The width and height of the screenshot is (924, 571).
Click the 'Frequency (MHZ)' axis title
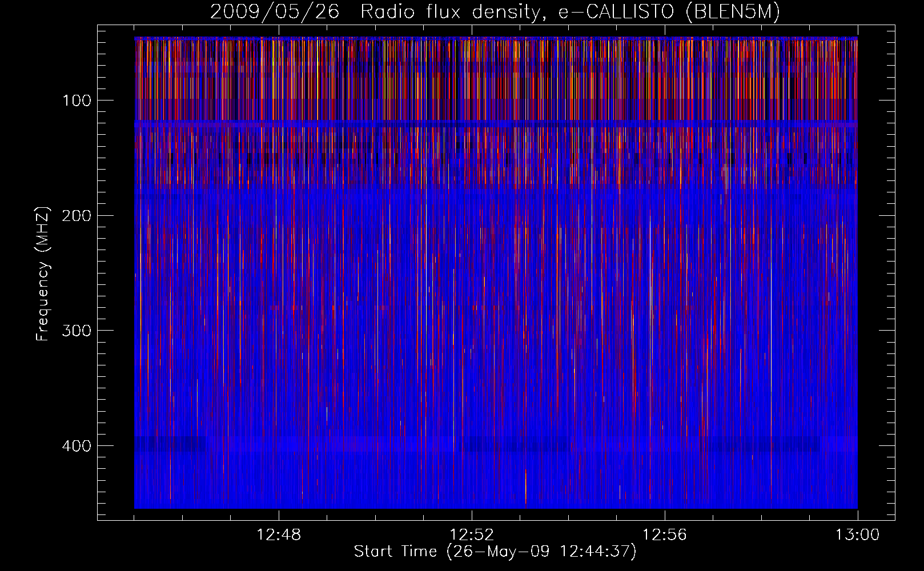(43, 273)
